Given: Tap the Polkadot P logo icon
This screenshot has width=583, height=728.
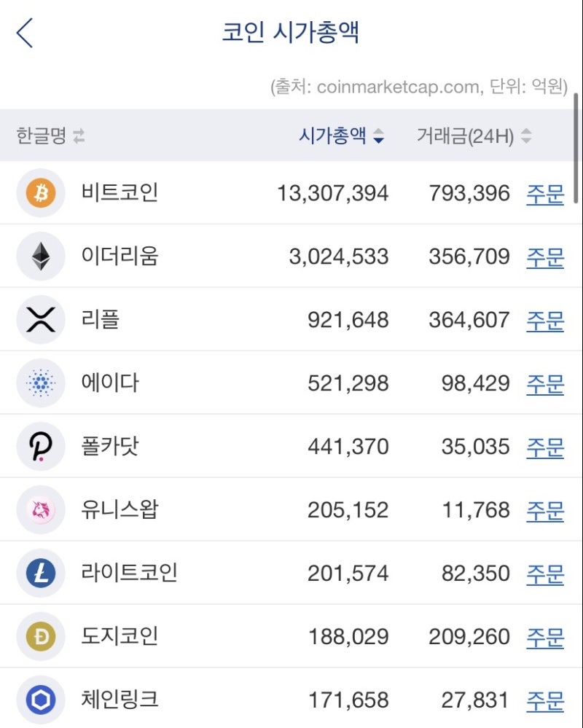Looking at the screenshot, I should click(41, 447).
